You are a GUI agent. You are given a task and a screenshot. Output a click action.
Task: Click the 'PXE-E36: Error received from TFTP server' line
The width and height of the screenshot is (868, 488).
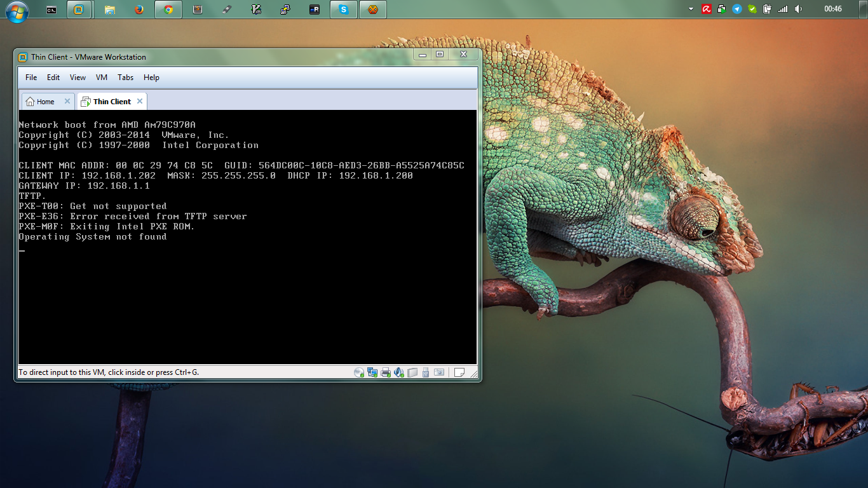133,217
